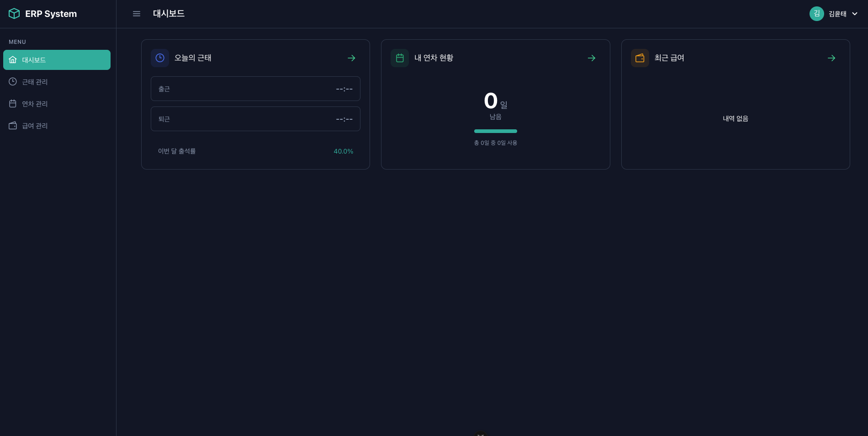Click the 출근 time field showing --:--

pos(255,89)
